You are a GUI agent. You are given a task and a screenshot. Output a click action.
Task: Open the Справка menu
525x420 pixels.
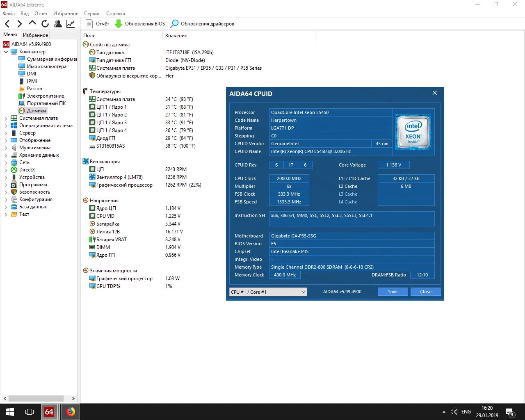[116, 14]
